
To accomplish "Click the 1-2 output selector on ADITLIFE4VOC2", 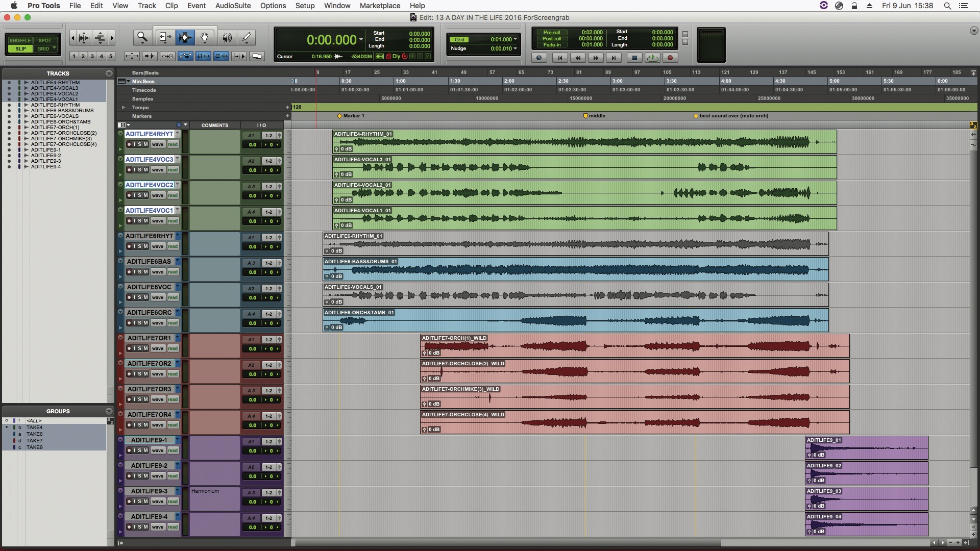I will tap(268, 187).
